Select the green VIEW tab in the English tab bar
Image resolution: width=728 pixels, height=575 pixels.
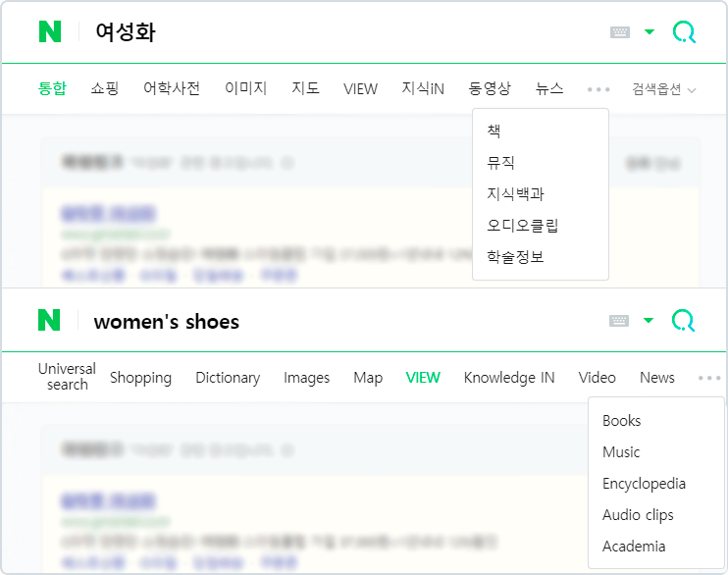(423, 378)
